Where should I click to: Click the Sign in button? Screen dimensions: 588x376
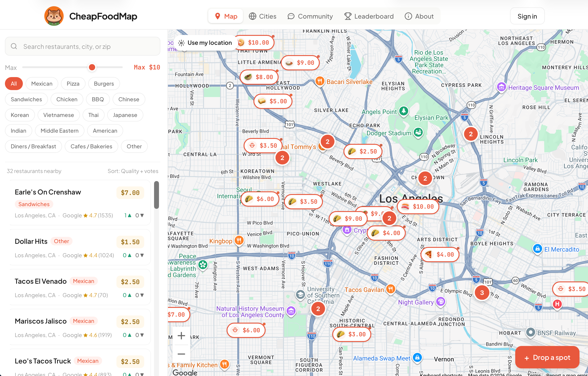[527, 16]
